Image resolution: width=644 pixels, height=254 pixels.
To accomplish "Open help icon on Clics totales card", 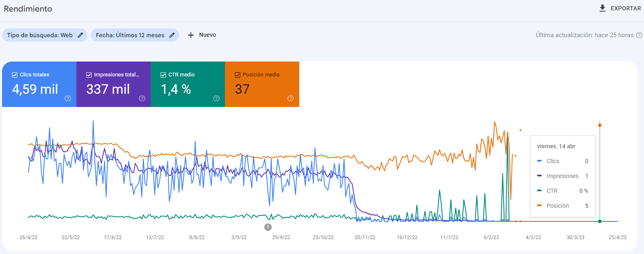I will click(x=68, y=98).
